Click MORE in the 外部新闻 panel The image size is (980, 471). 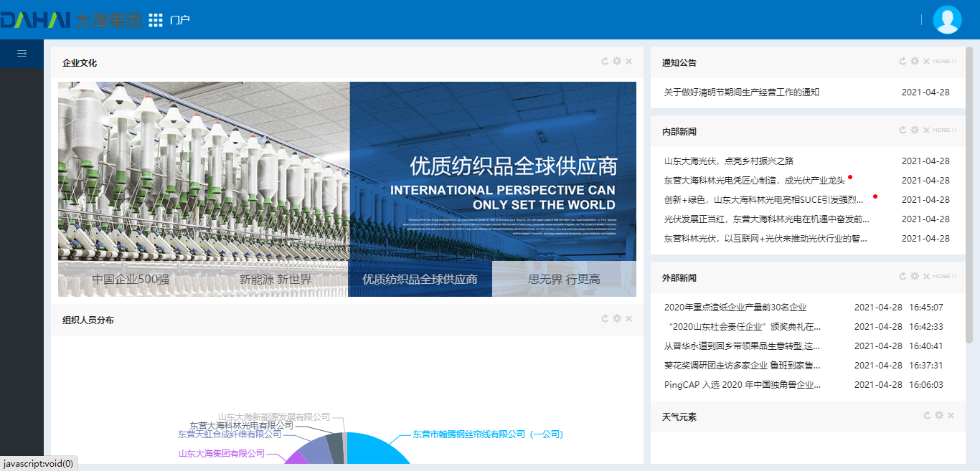point(945,277)
